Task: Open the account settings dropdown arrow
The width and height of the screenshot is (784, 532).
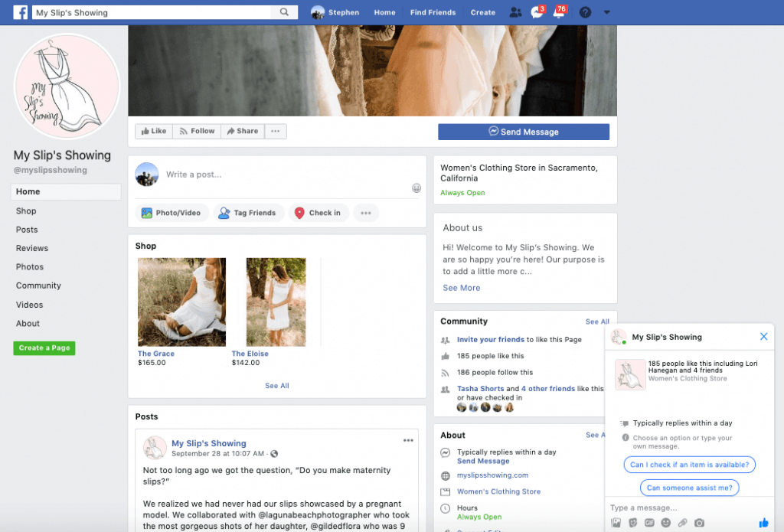Action: pos(606,12)
